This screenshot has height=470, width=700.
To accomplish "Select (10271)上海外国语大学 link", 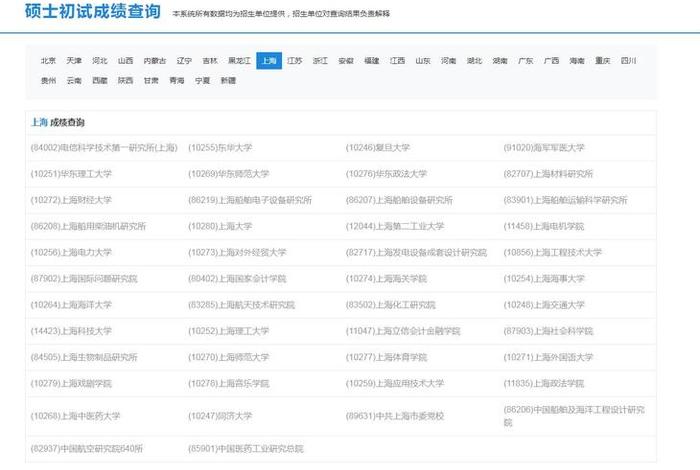I will pos(548,358).
